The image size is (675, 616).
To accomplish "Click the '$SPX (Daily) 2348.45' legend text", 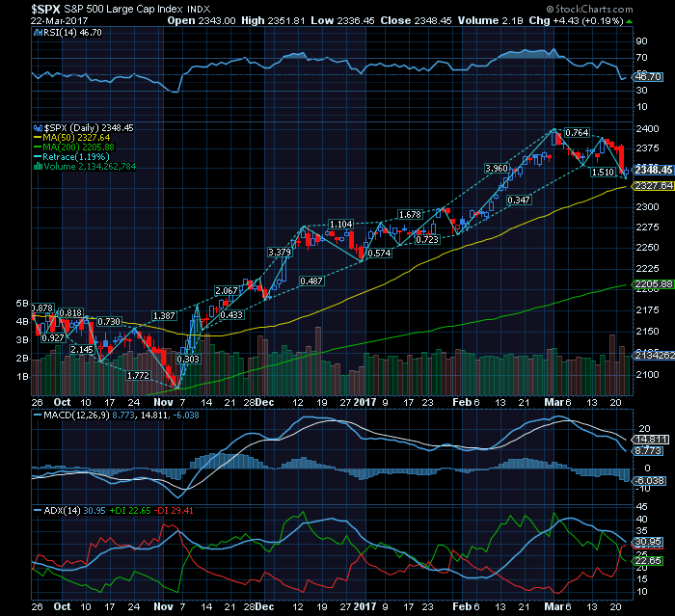I will (89, 128).
